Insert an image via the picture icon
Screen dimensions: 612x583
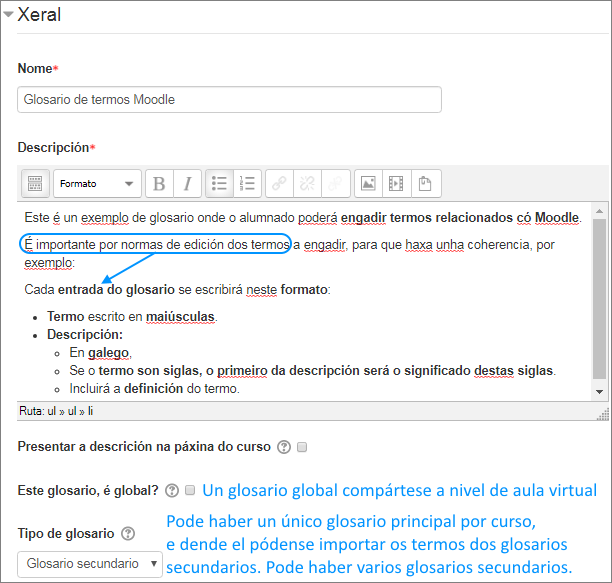coord(368,183)
